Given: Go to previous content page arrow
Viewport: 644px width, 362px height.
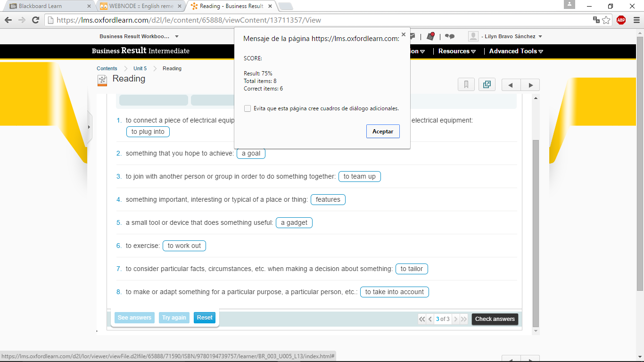Looking at the screenshot, I should pyautogui.click(x=511, y=85).
